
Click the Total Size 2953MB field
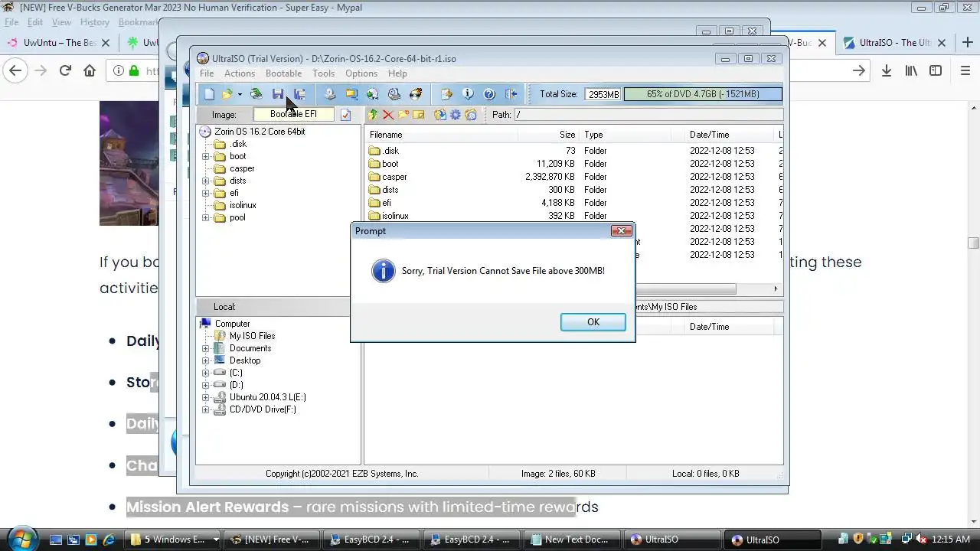[603, 94]
